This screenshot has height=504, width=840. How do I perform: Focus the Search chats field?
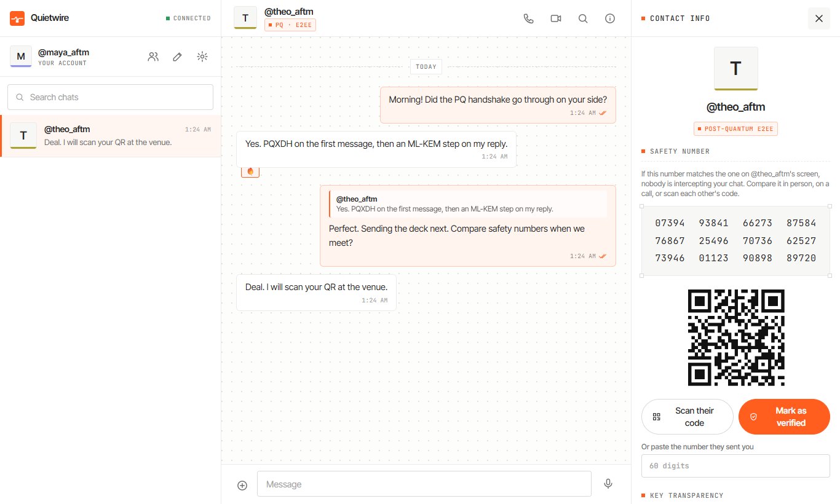pos(110,97)
